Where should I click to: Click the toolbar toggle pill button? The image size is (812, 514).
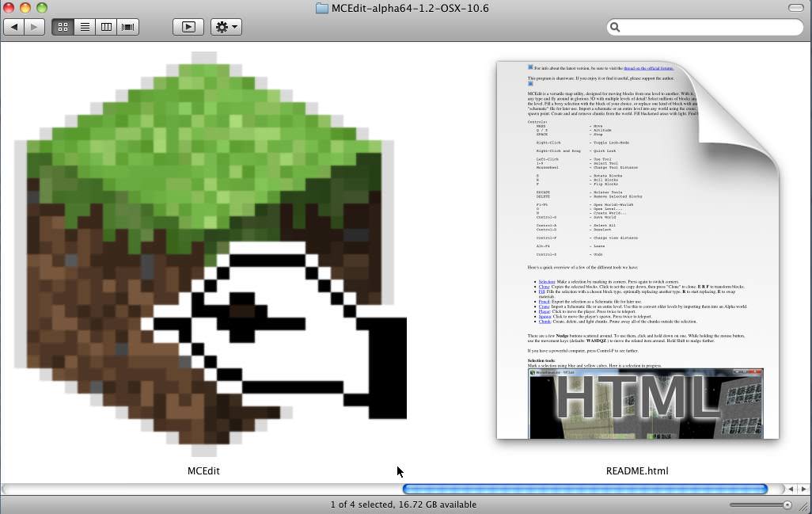796,8
